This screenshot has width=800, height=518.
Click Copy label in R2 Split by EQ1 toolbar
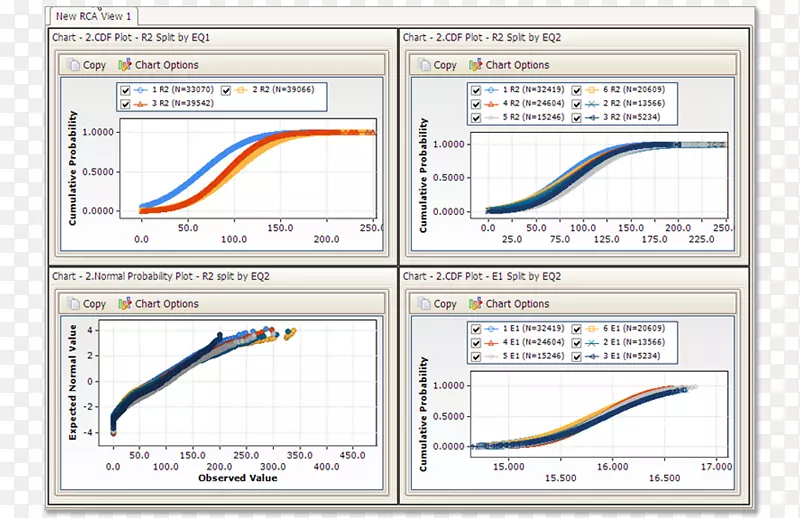[x=94, y=65]
